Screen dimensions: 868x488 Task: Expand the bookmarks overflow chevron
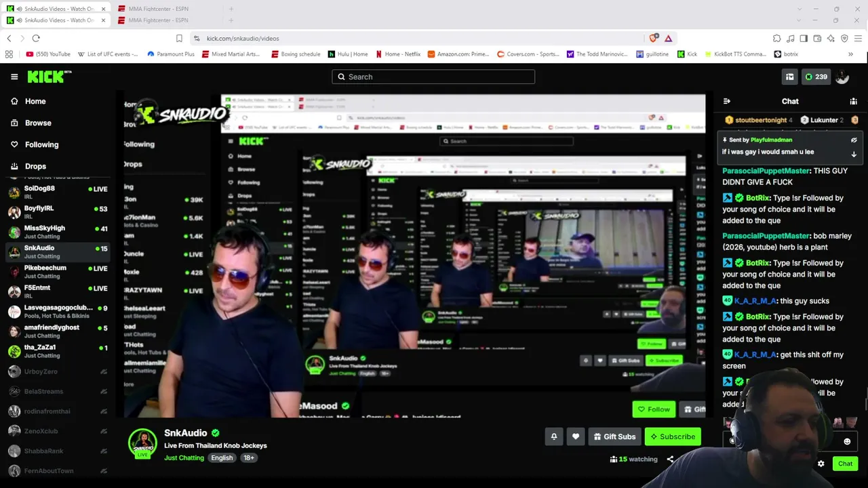[x=850, y=54]
